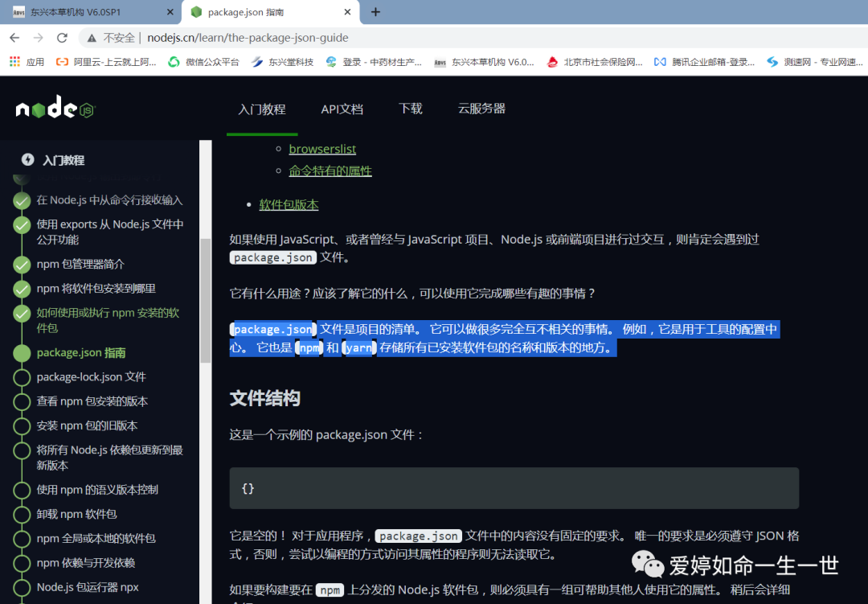Click the {} example code block
Image resolution: width=868 pixels, height=604 pixels.
514,488
